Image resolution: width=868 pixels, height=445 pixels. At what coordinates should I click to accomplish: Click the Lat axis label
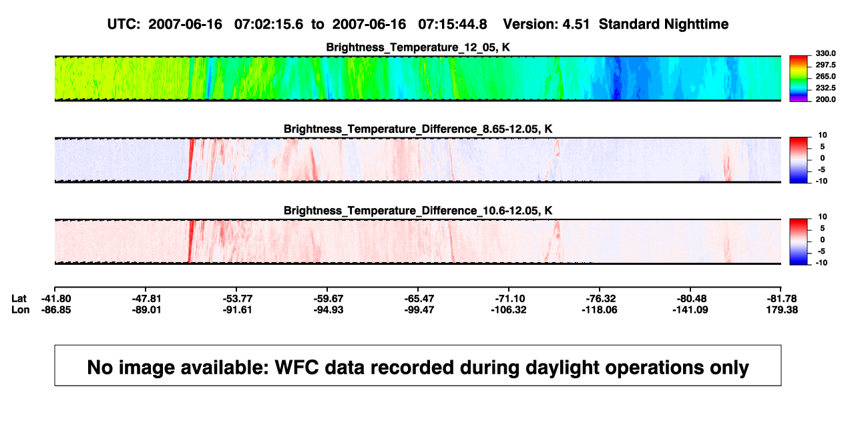pos(20,298)
